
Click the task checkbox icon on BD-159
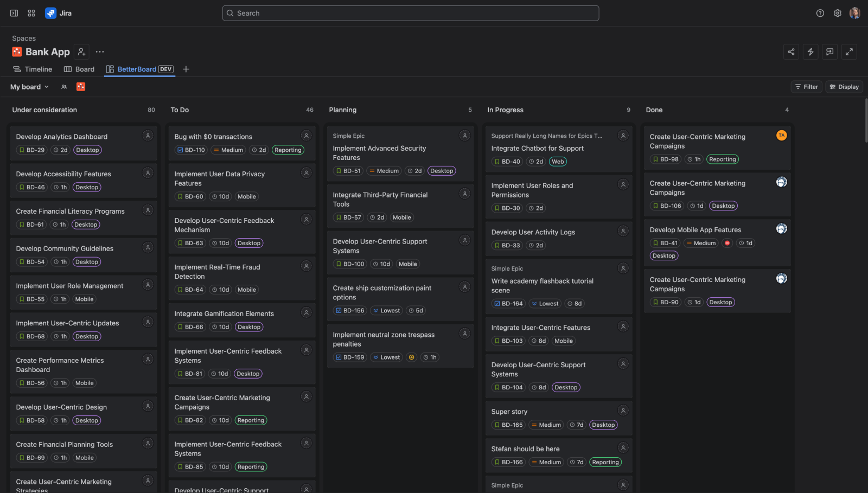[339, 357]
